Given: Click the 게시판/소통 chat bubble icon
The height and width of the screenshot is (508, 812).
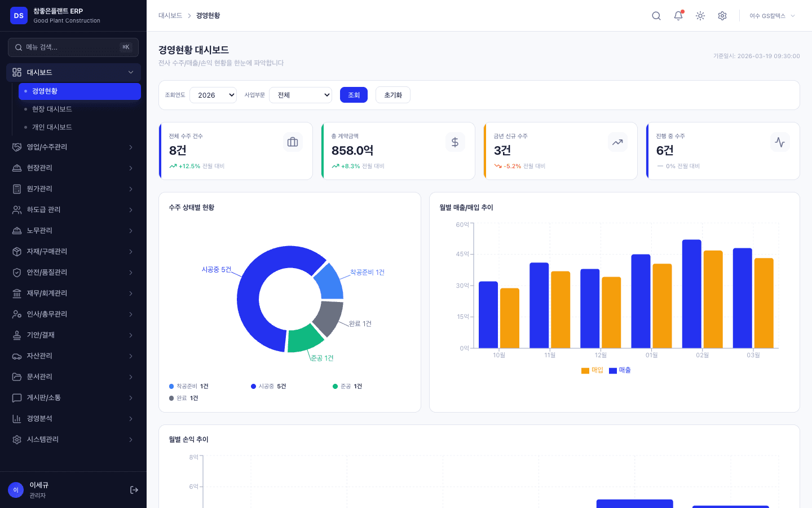Looking at the screenshot, I should point(17,398).
